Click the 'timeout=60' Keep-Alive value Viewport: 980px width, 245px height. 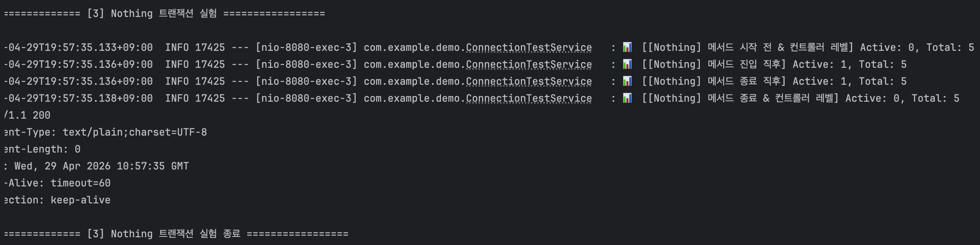click(x=81, y=183)
